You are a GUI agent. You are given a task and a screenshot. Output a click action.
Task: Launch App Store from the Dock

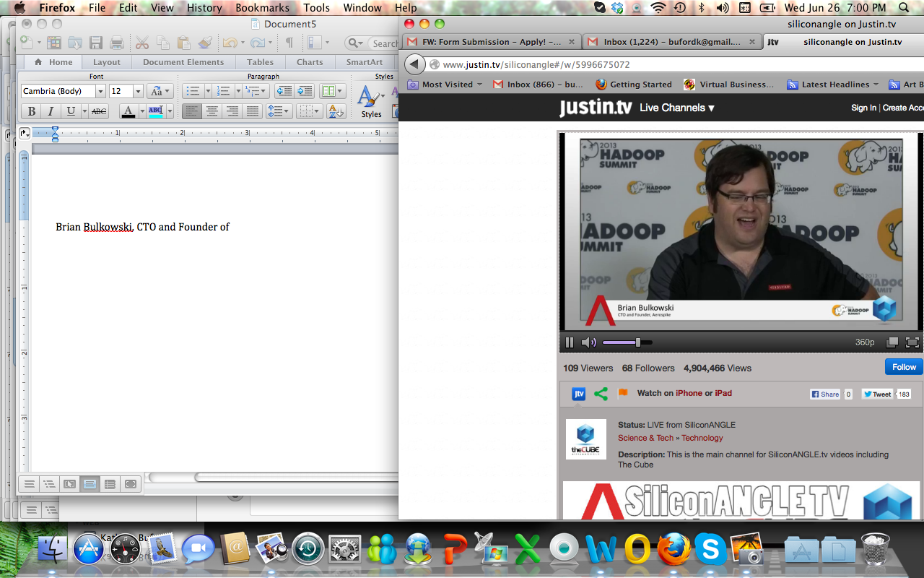click(x=89, y=550)
